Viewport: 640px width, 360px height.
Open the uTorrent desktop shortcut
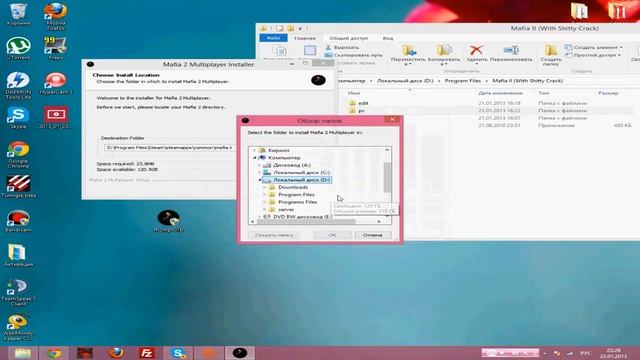coord(18,48)
